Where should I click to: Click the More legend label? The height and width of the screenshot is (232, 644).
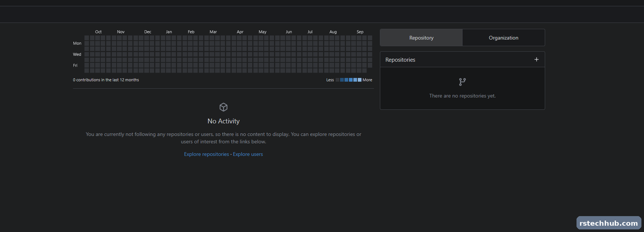pyautogui.click(x=367, y=80)
